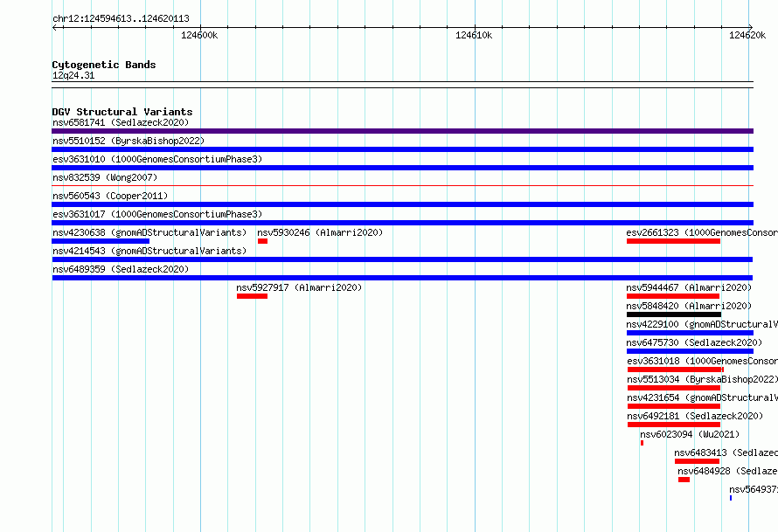Open the nsv560543 (Cooper2011) variant
Viewport: 778px width, 532px height.
(x=110, y=196)
